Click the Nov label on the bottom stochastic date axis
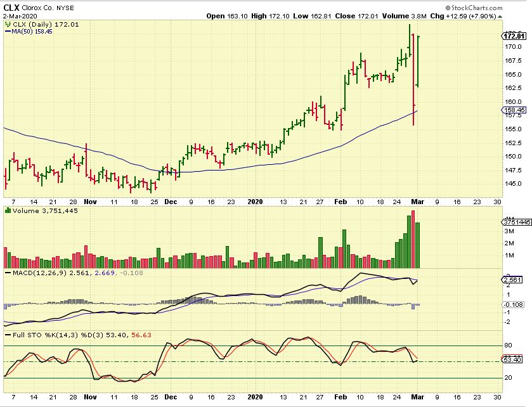This screenshot has height=407, width=532. 90,397
